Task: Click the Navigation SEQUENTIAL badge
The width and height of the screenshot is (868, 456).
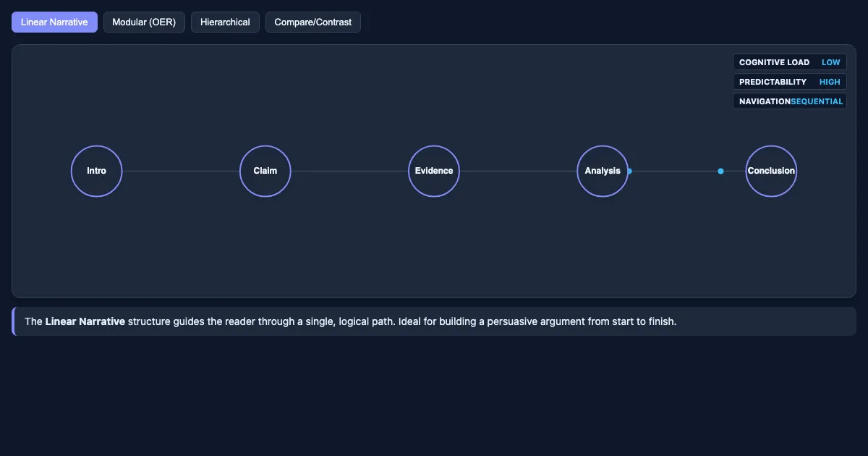Action: (789, 101)
